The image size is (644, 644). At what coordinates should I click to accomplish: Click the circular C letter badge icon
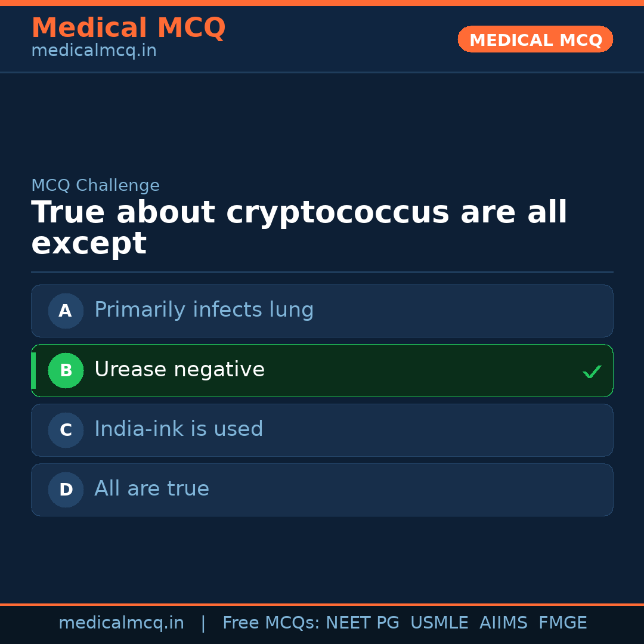tap(66, 430)
